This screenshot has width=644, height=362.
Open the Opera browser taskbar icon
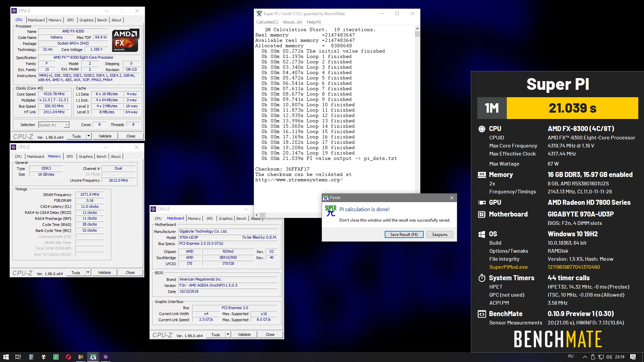[68, 357]
